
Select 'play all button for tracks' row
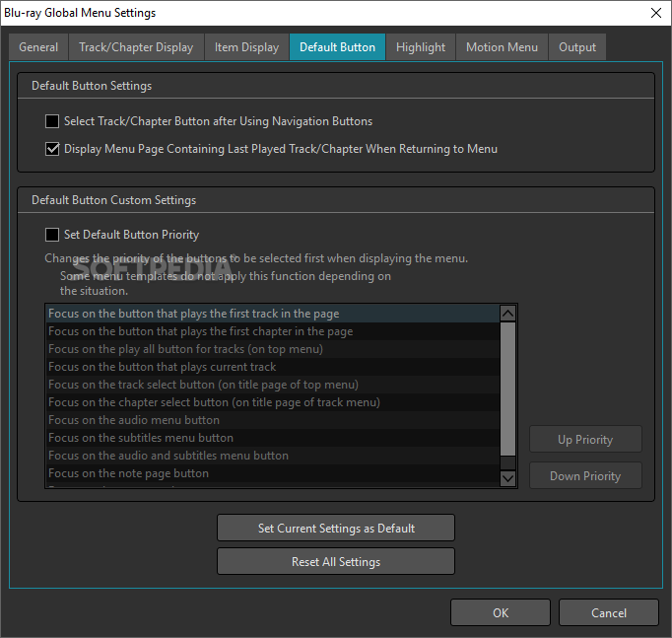(272, 349)
